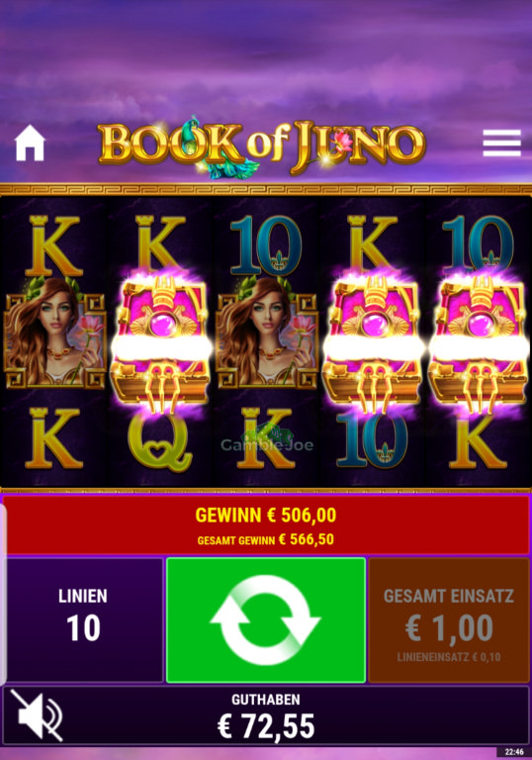Click the glowing book on second reel
The width and height of the screenshot is (532, 760).
click(161, 339)
